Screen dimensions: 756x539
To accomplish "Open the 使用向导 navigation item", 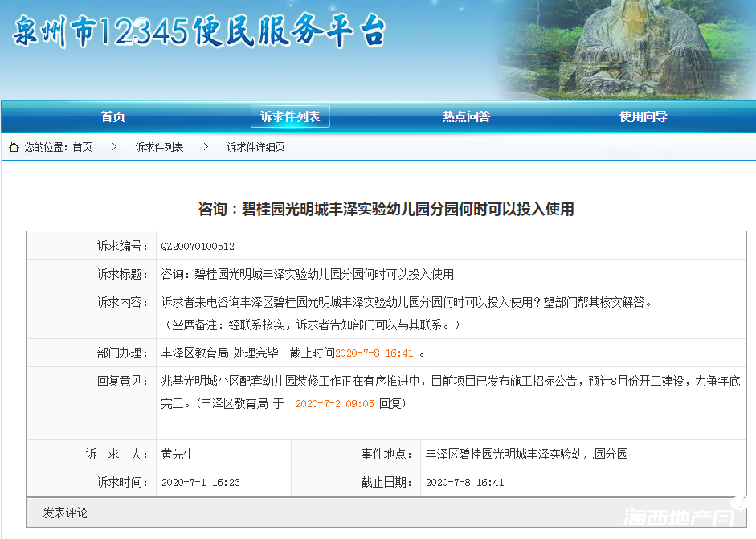I will [x=644, y=116].
